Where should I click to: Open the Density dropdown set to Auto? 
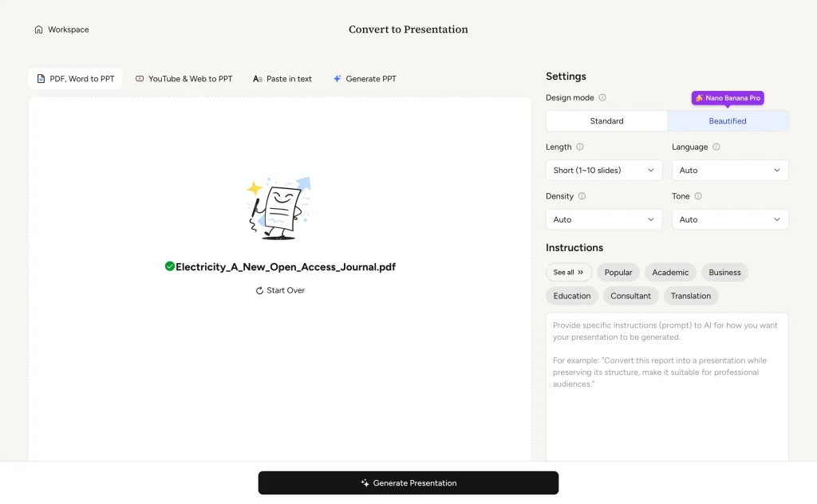[x=604, y=220]
